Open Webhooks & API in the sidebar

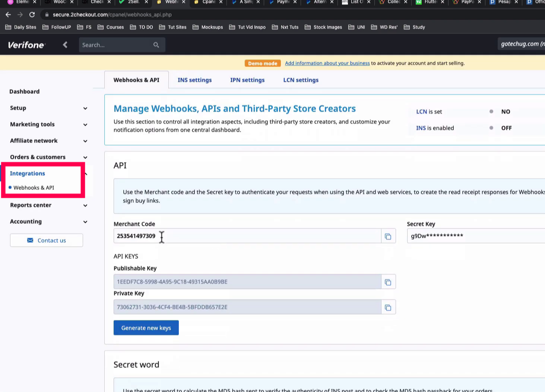(34, 188)
